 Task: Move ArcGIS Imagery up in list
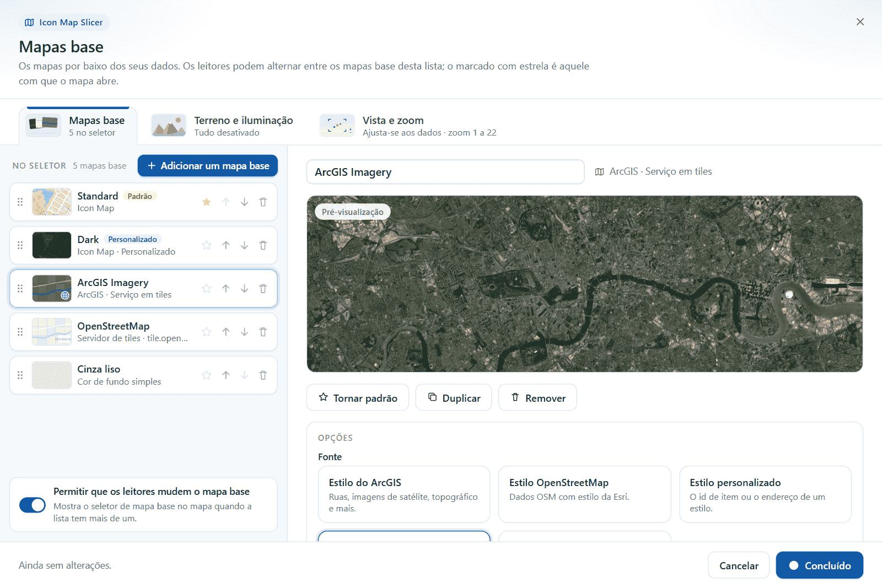point(226,288)
